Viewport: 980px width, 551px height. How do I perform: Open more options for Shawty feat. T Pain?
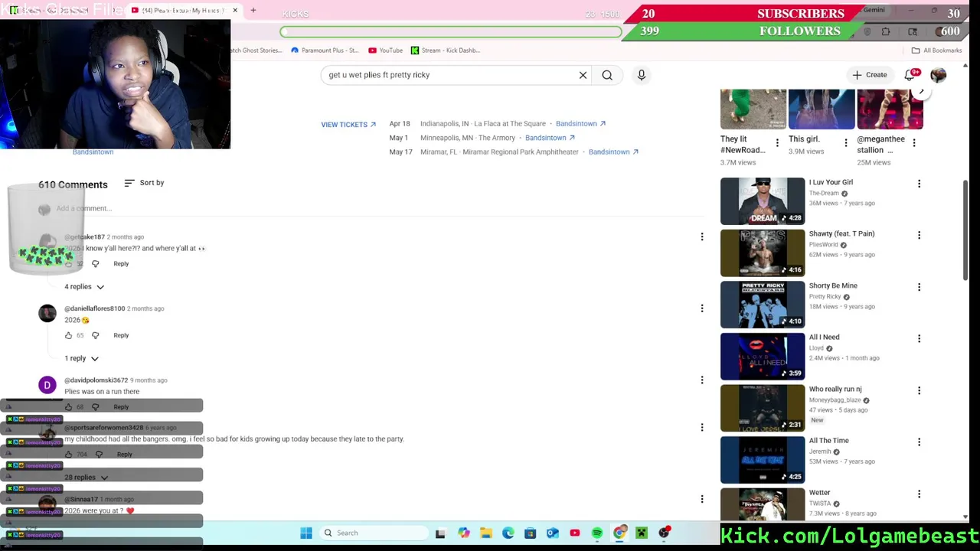(x=919, y=235)
